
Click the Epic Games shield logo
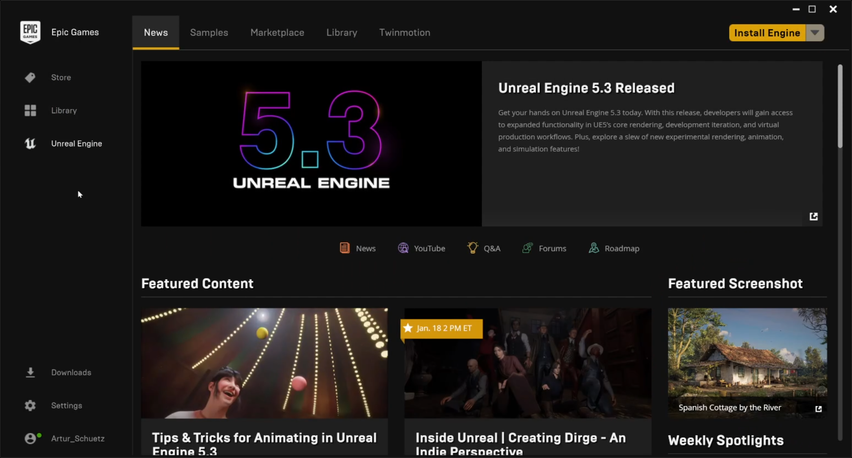pos(30,32)
